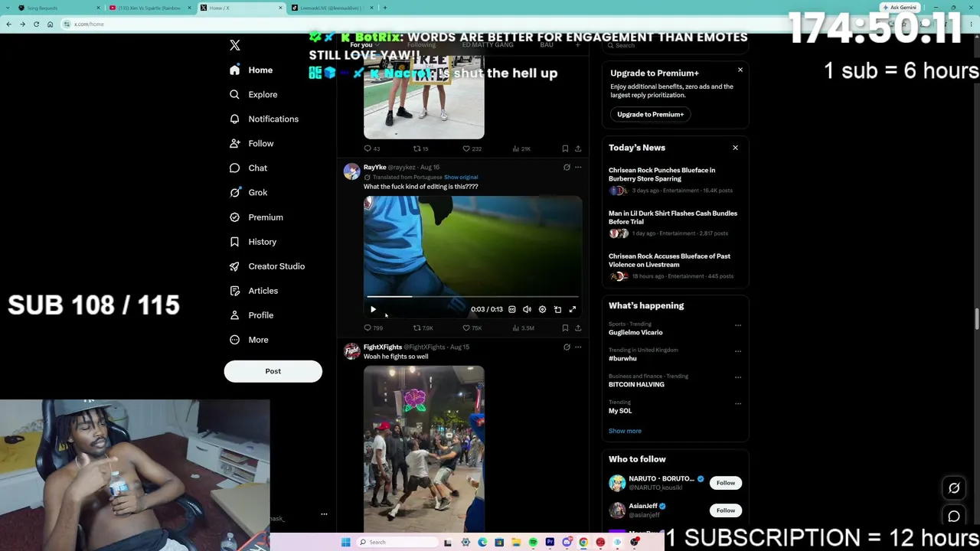Image resolution: width=980 pixels, height=551 pixels.
Task: Share RayYke's post
Action: (578, 328)
